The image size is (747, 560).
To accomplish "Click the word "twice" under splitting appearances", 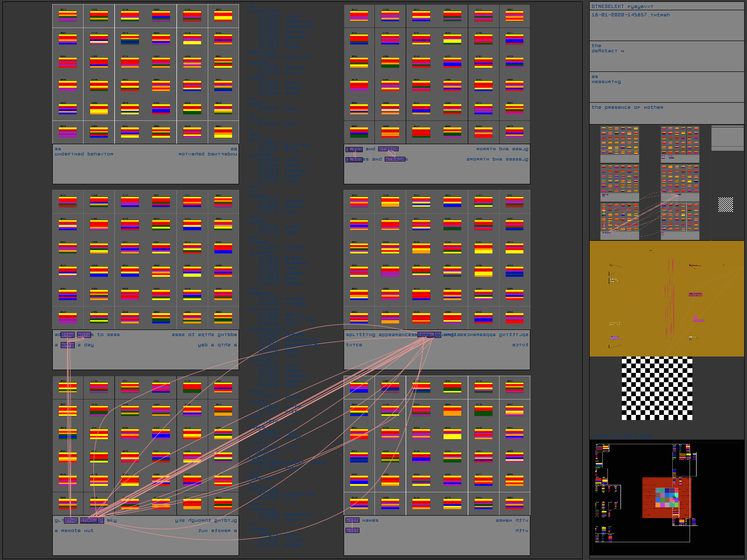I will coord(354,345).
